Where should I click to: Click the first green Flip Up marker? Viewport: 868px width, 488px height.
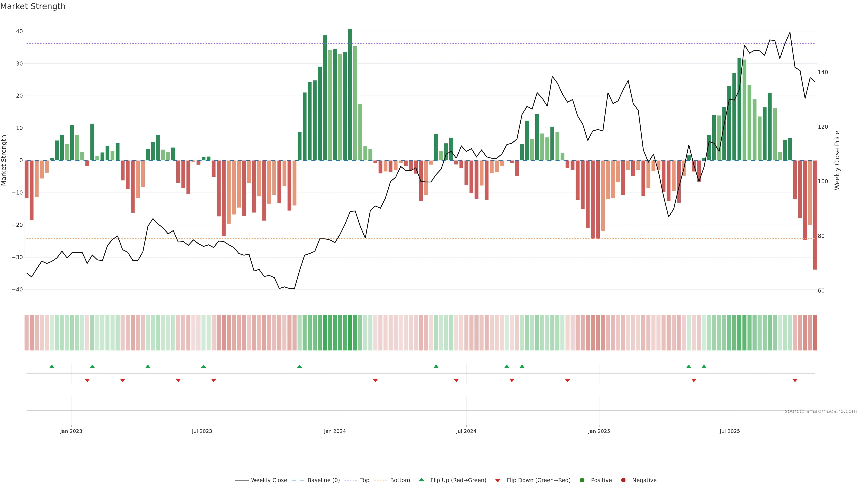(52, 366)
